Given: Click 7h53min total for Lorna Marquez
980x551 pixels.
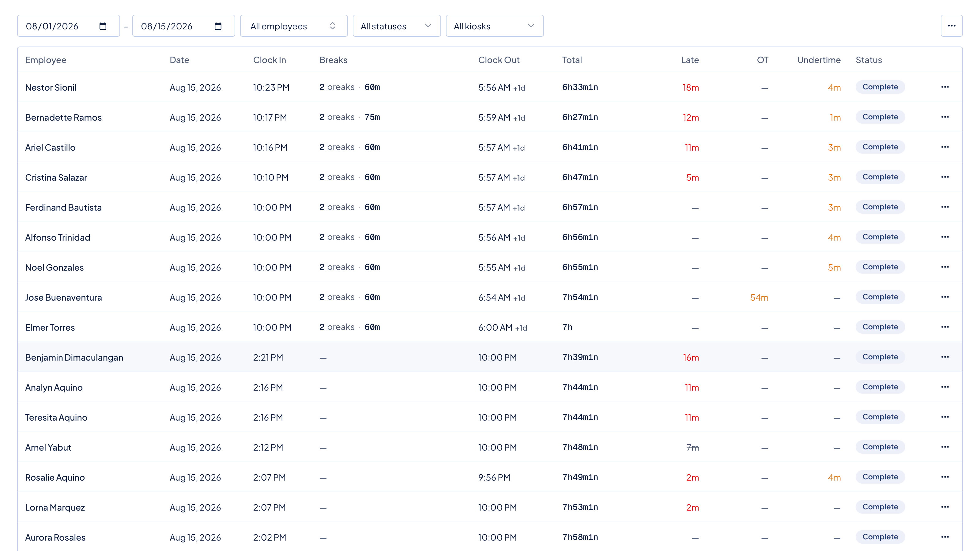Looking at the screenshot, I should [580, 507].
